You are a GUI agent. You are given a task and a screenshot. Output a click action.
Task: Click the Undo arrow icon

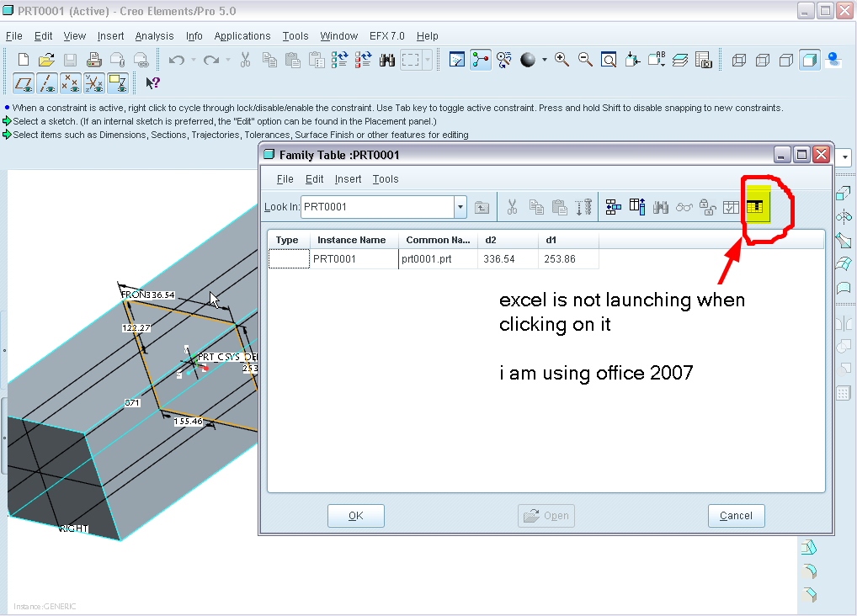point(177,60)
